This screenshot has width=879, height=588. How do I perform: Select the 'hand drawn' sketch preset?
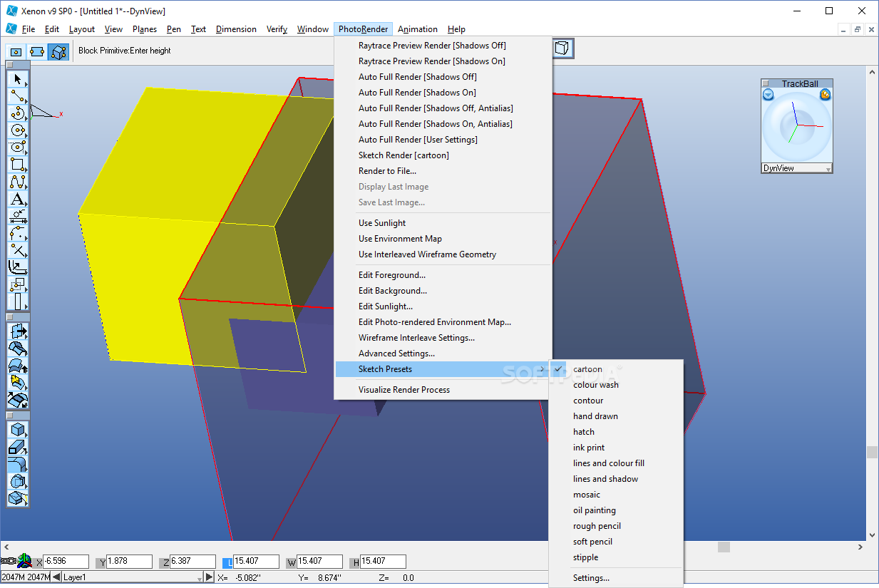[617, 416]
